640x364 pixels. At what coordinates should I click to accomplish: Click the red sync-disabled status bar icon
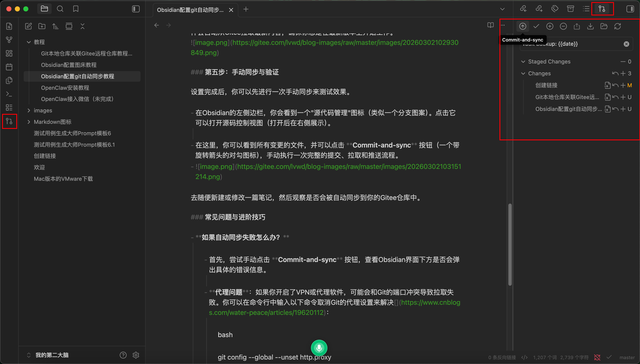click(597, 357)
